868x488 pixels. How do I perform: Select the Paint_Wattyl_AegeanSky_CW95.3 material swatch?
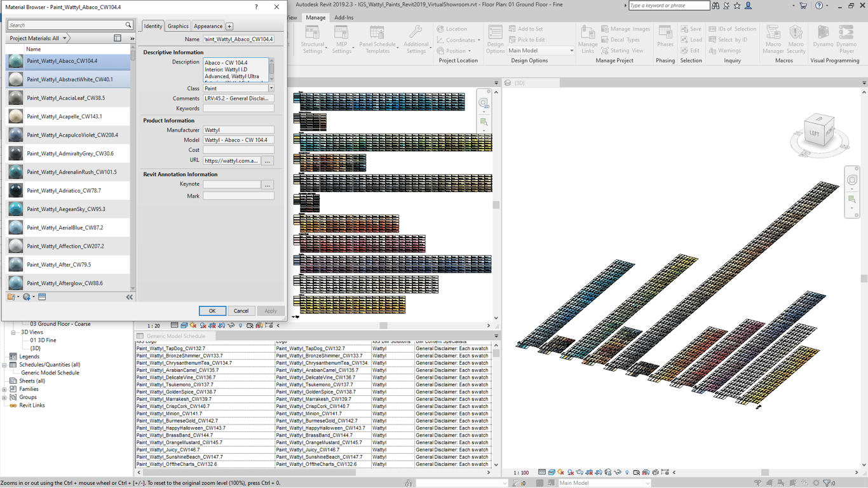tap(16, 209)
